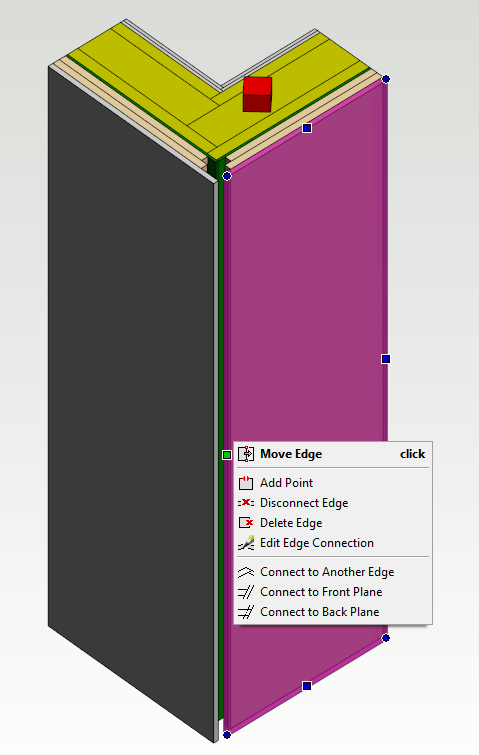
Task: Select the red cube on the roof
Action: point(257,94)
